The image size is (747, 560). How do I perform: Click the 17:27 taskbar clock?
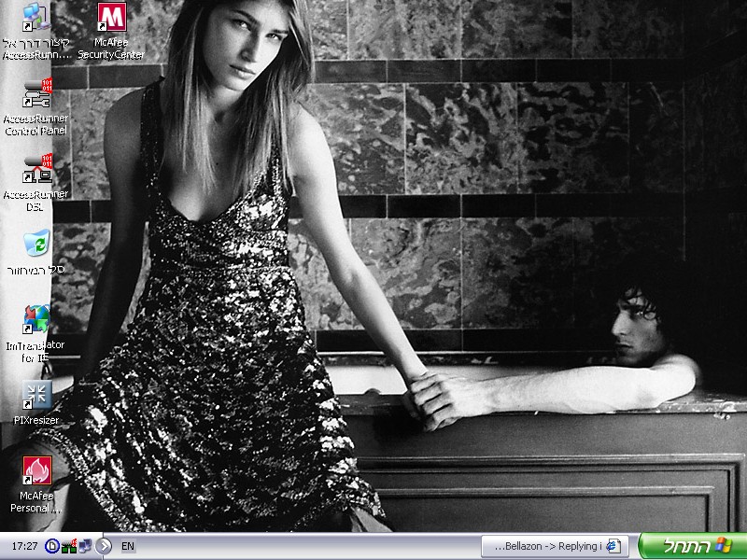point(24,546)
